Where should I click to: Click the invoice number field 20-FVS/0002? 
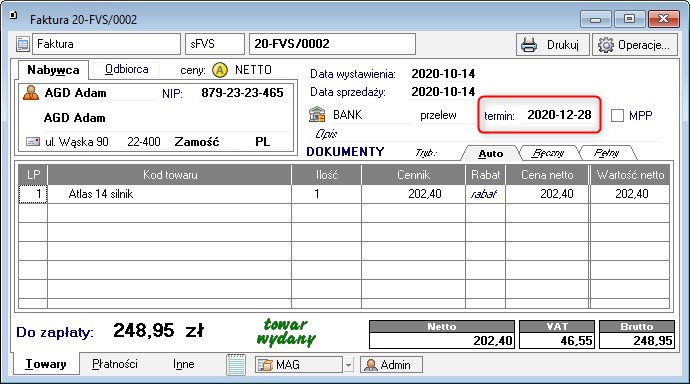(332, 44)
